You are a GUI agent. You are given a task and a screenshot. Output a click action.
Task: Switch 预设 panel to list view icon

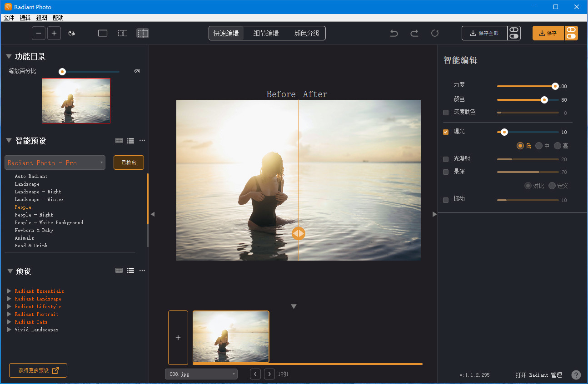pyautogui.click(x=130, y=271)
